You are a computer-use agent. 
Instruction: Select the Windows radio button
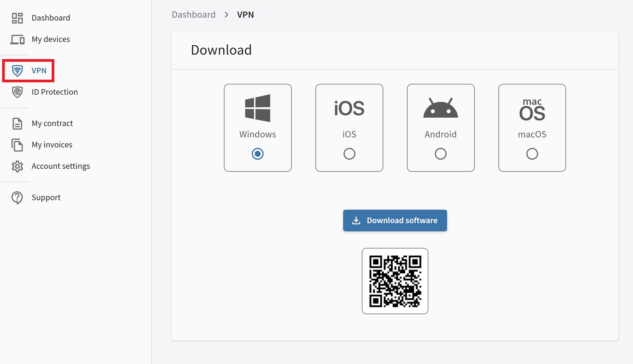[x=257, y=154]
